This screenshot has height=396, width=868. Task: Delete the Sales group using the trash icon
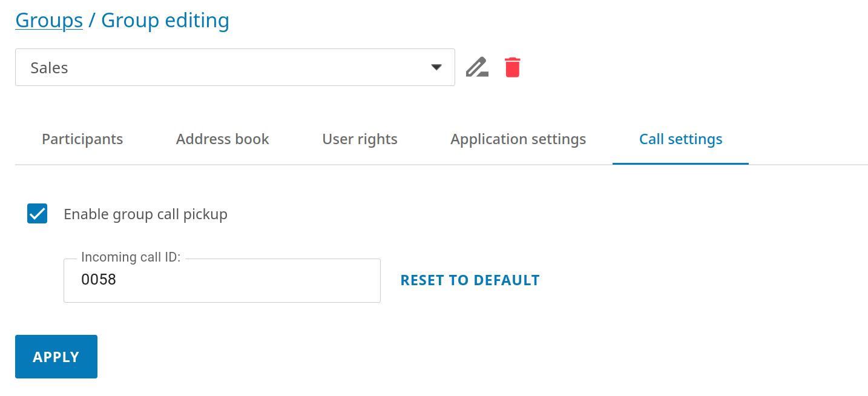(x=512, y=67)
